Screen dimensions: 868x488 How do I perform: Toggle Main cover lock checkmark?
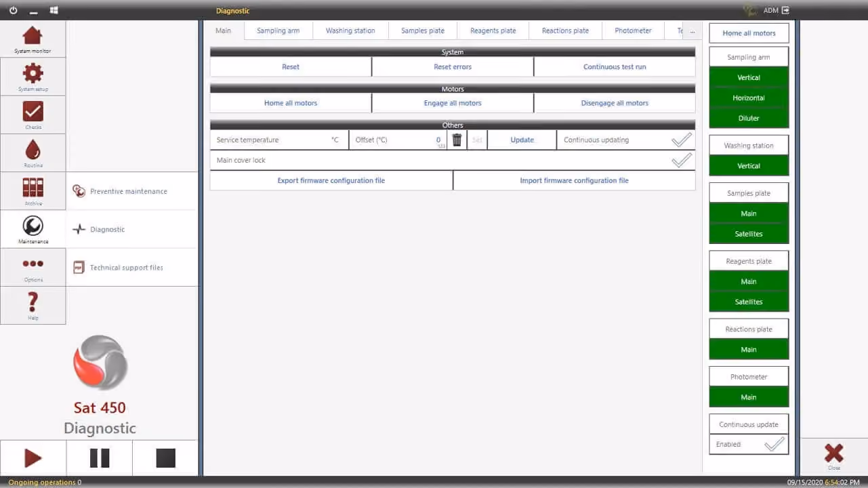[682, 160]
